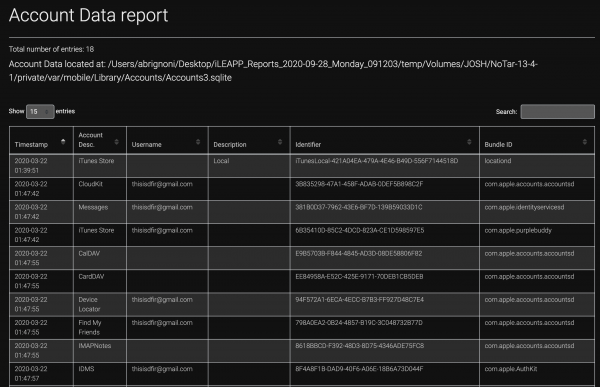Click sort arrows in Account Desc. header
This screenshot has height=387, width=600.
coord(116,142)
